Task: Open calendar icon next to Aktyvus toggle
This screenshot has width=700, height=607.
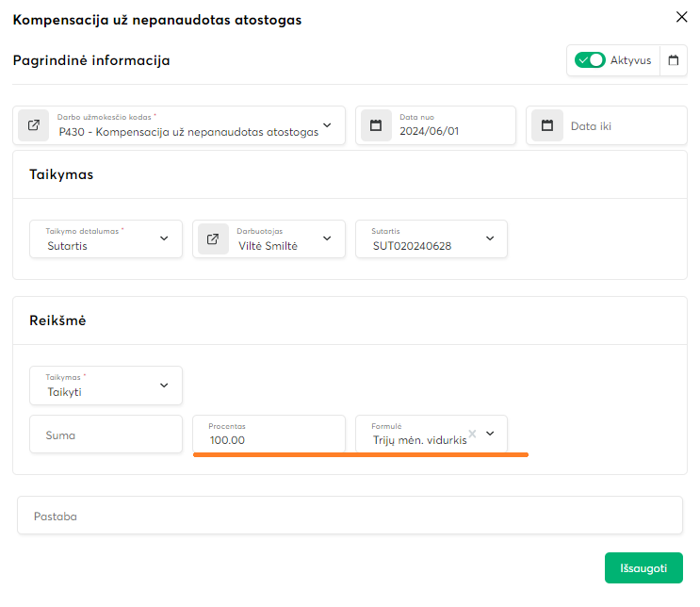Action: [x=673, y=60]
